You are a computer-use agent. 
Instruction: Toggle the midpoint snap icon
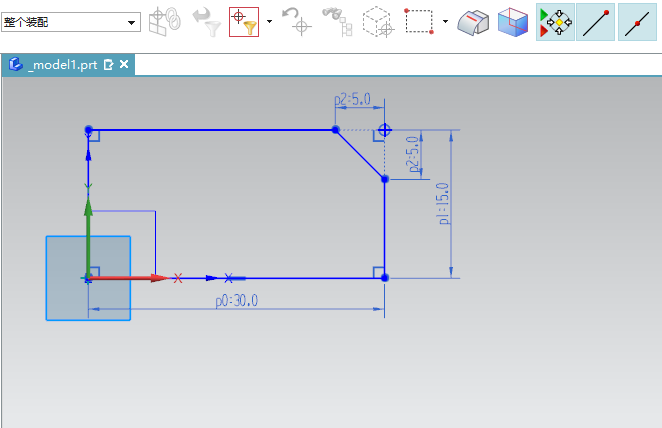(x=637, y=22)
